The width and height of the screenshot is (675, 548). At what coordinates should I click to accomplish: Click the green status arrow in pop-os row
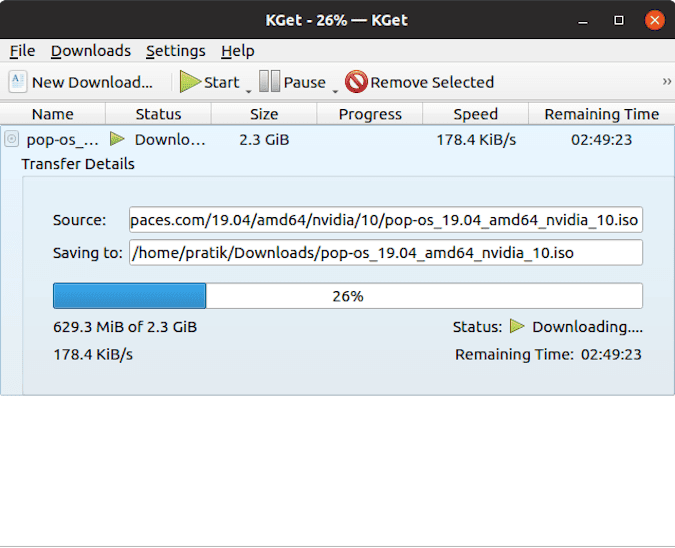tap(117, 139)
